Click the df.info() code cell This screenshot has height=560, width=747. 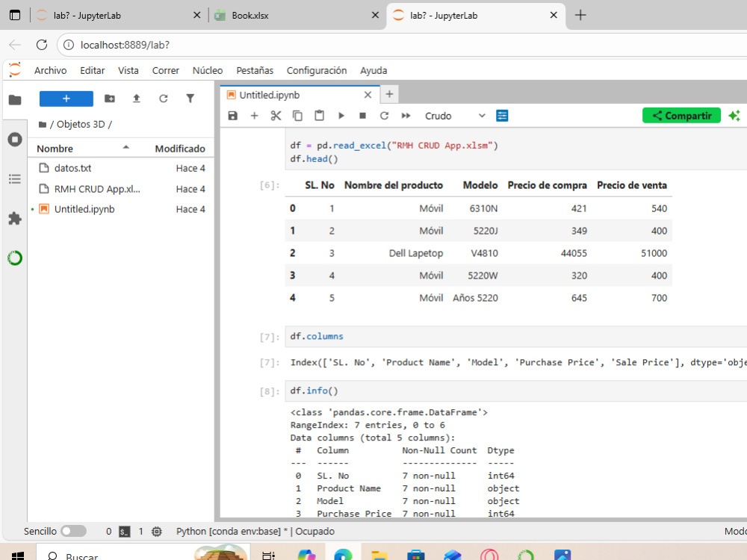pyautogui.click(x=516, y=391)
